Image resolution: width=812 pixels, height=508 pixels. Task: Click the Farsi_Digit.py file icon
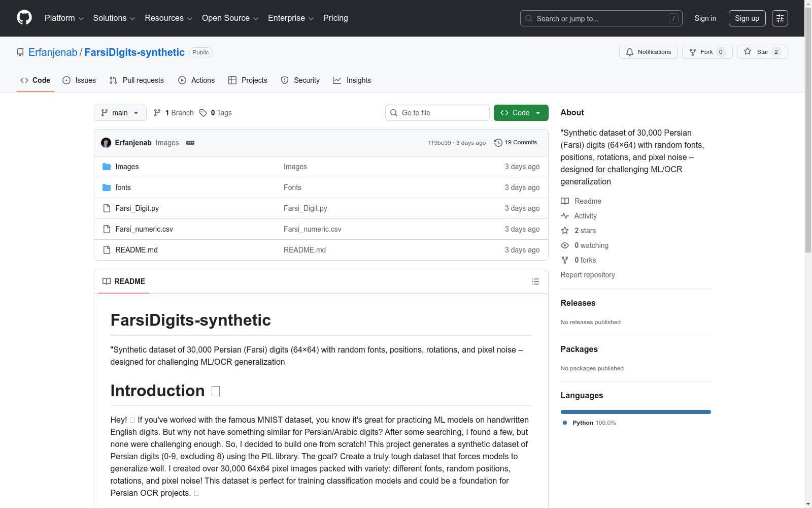point(107,208)
